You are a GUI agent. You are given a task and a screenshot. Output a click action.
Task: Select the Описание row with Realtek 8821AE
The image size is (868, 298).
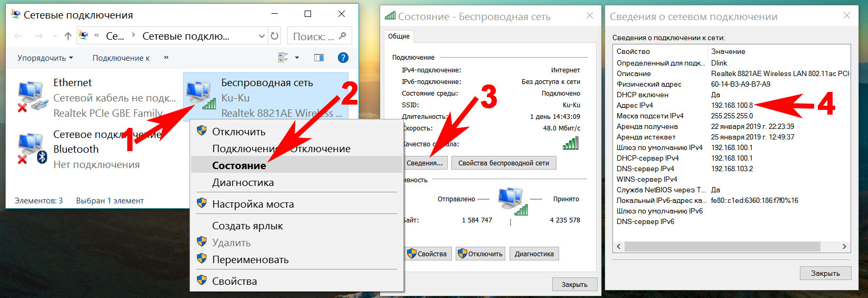[732, 73]
